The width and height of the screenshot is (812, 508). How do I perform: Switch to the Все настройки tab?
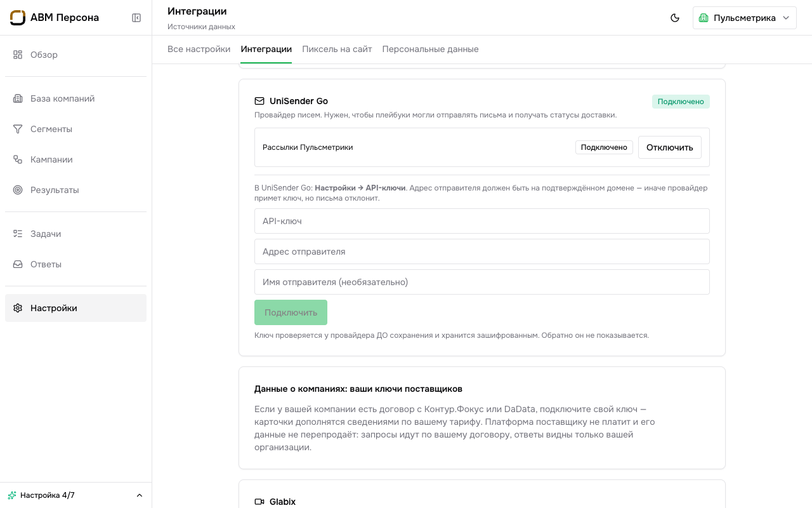(x=199, y=49)
